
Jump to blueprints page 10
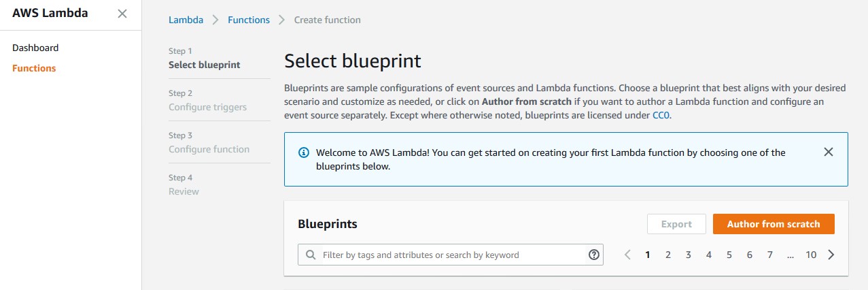coord(811,255)
